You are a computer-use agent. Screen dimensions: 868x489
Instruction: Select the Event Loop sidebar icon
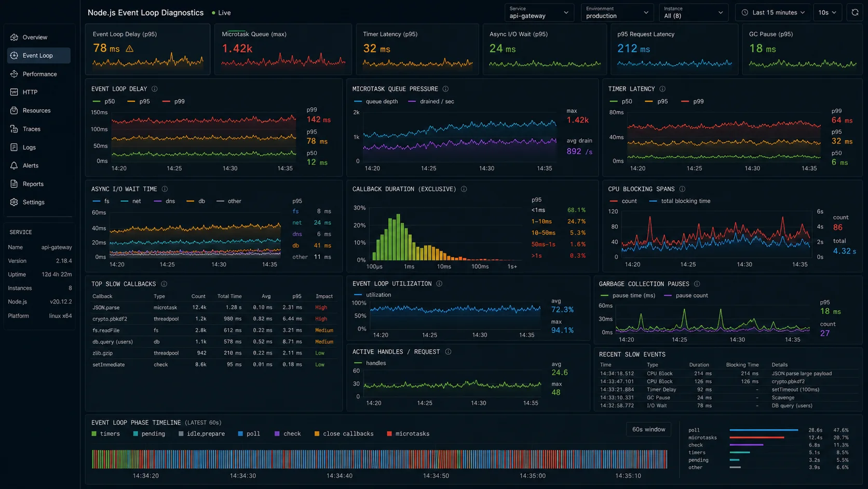(x=14, y=56)
